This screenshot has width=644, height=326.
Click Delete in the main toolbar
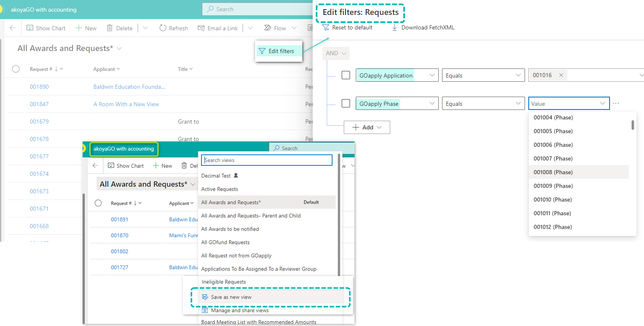pyautogui.click(x=119, y=28)
